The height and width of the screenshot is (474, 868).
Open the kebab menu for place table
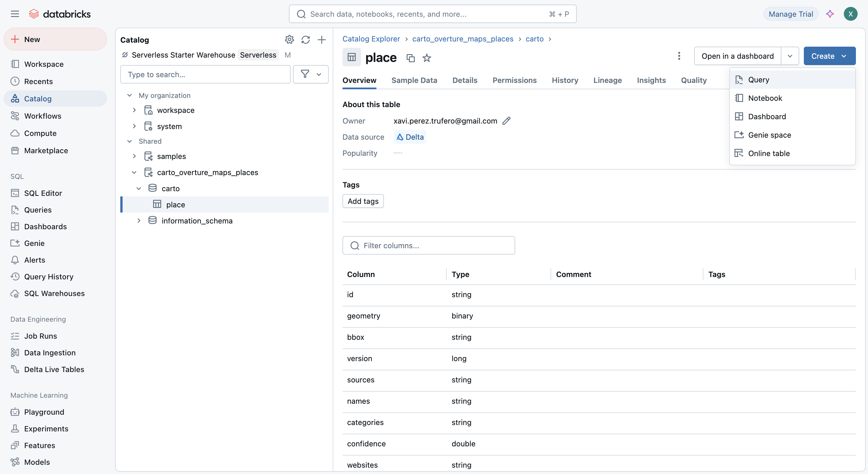(x=679, y=56)
